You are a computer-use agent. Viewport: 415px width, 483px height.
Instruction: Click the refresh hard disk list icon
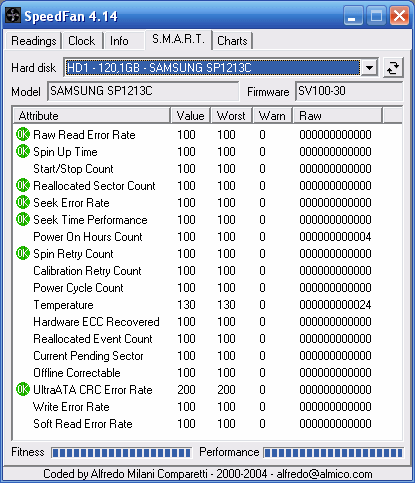click(x=393, y=68)
